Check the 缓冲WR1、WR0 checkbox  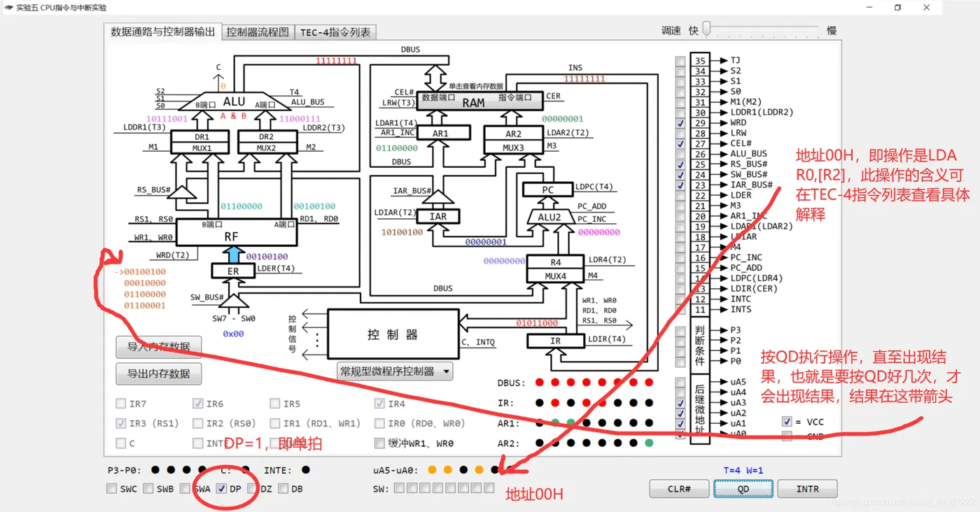coord(379,443)
